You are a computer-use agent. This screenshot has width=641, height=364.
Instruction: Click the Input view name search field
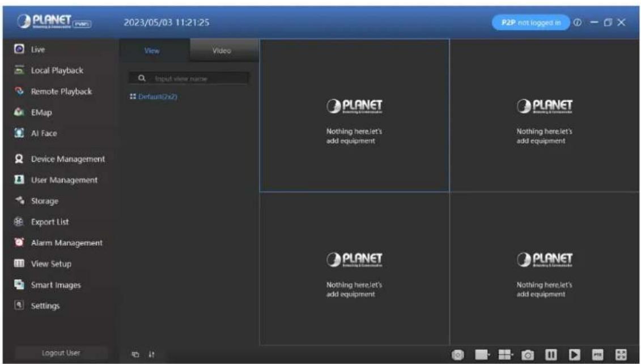pos(189,78)
